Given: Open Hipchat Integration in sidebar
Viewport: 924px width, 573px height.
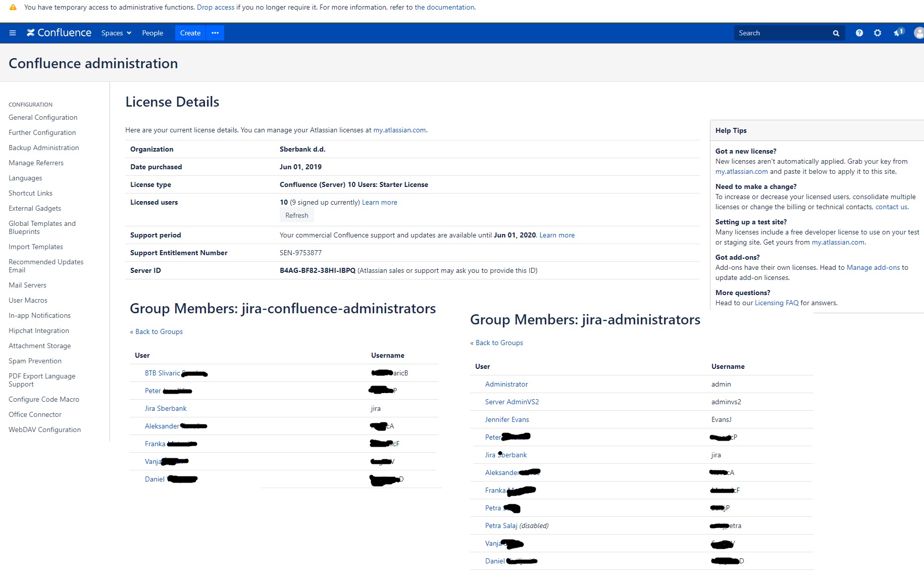Looking at the screenshot, I should click(39, 330).
